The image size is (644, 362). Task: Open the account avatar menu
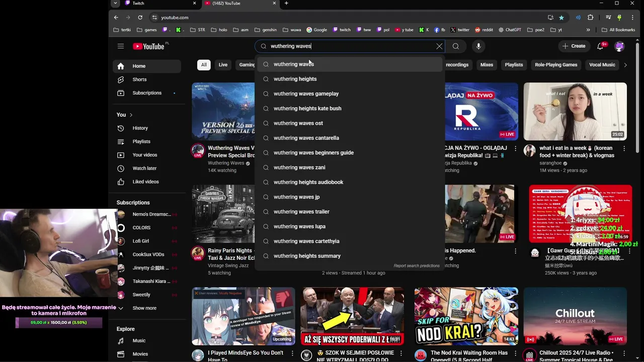coord(619,46)
